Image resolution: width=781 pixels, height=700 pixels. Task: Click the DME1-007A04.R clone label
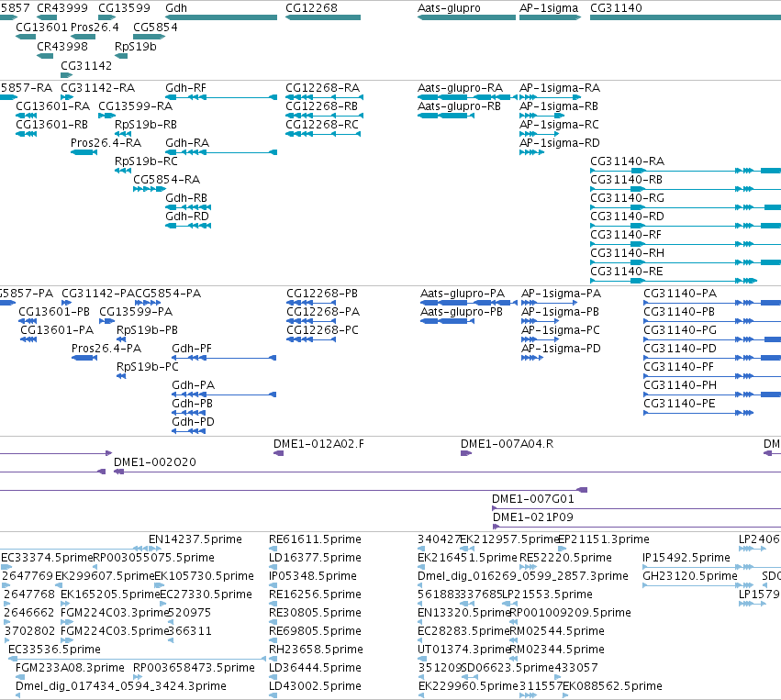point(507,444)
